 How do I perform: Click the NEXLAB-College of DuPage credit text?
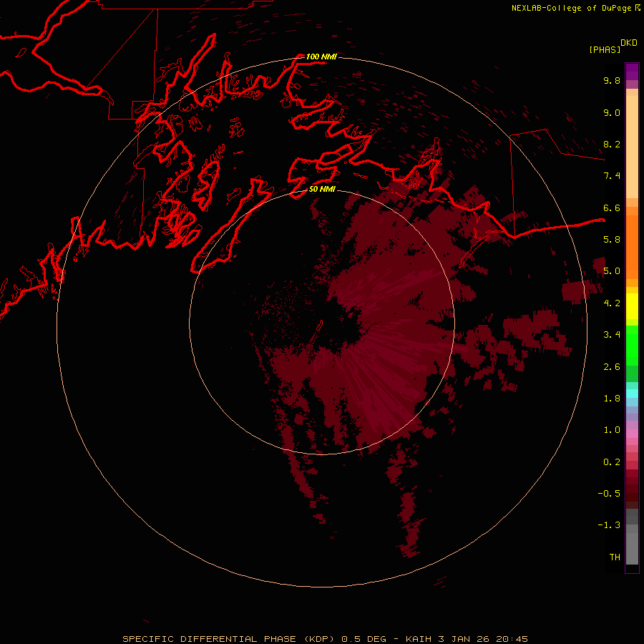click(x=571, y=8)
